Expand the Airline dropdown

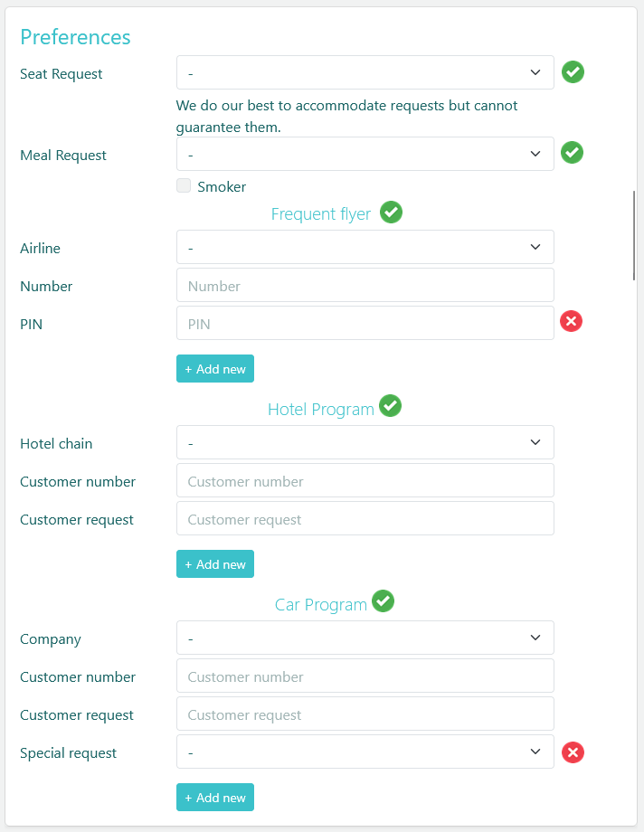[x=365, y=247]
